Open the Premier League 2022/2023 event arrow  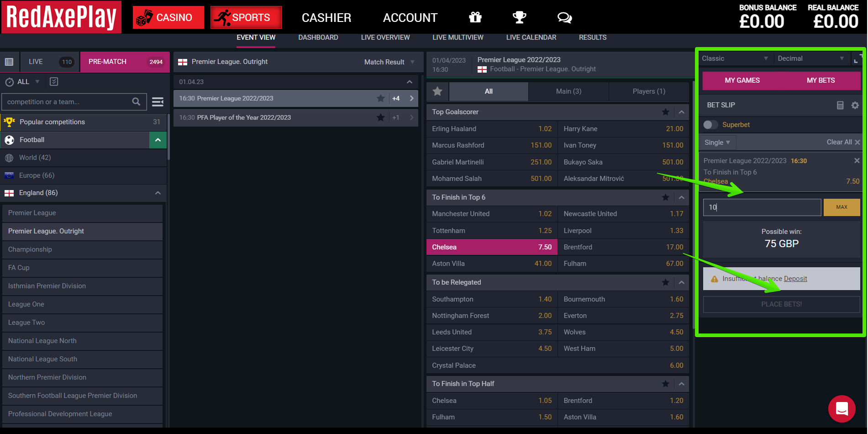pyautogui.click(x=411, y=98)
